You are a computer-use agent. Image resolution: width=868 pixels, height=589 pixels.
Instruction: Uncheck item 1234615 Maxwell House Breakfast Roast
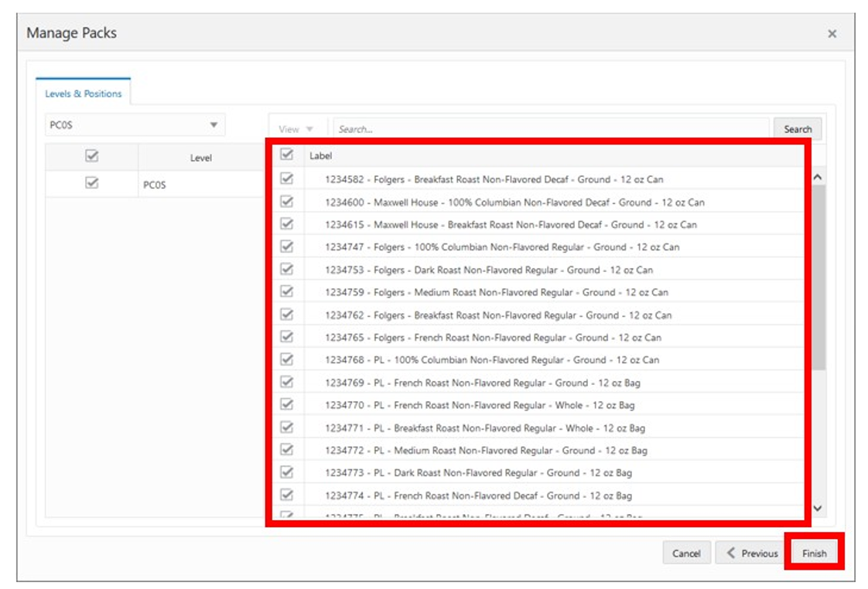pos(287,224)
